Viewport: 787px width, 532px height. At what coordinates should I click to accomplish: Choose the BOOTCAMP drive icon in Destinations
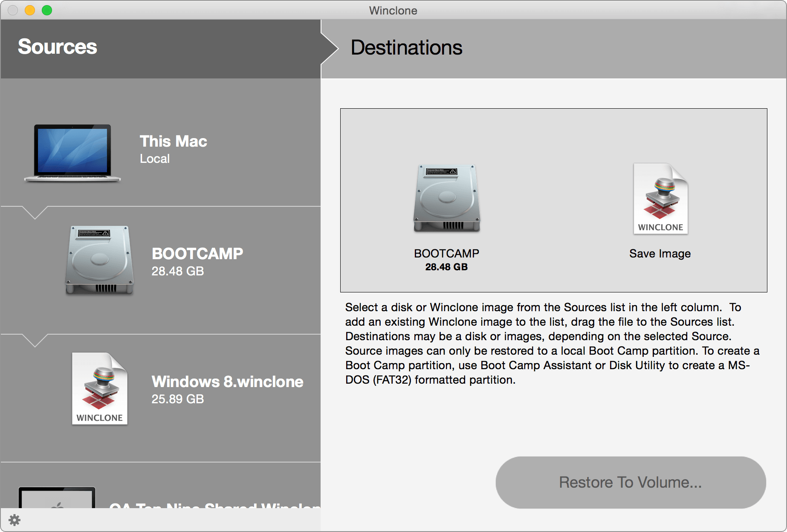click(446, 199)
